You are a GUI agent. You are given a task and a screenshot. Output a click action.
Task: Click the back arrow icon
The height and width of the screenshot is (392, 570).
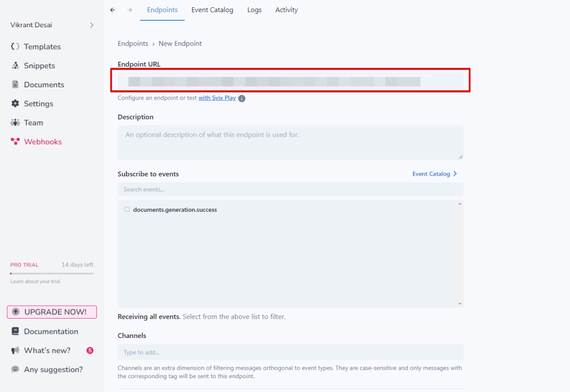coord(112,10)
